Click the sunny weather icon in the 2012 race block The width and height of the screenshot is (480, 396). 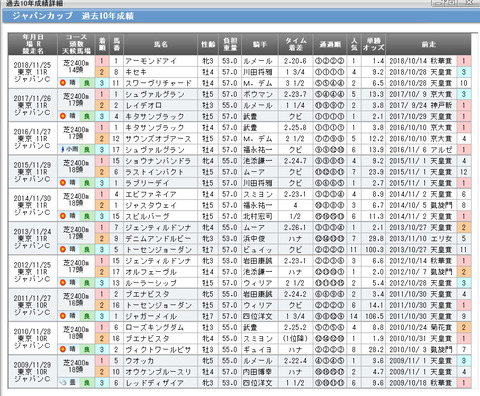coord(63,283)
